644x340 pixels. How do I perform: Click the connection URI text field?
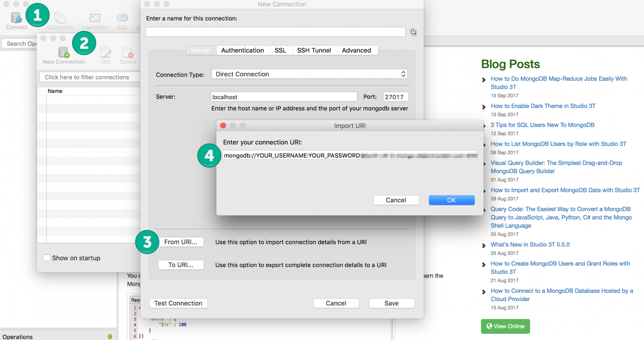350,155
